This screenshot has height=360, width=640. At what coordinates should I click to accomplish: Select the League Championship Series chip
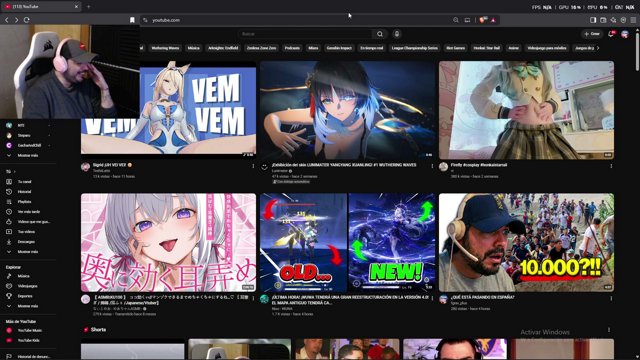(415, 48)
